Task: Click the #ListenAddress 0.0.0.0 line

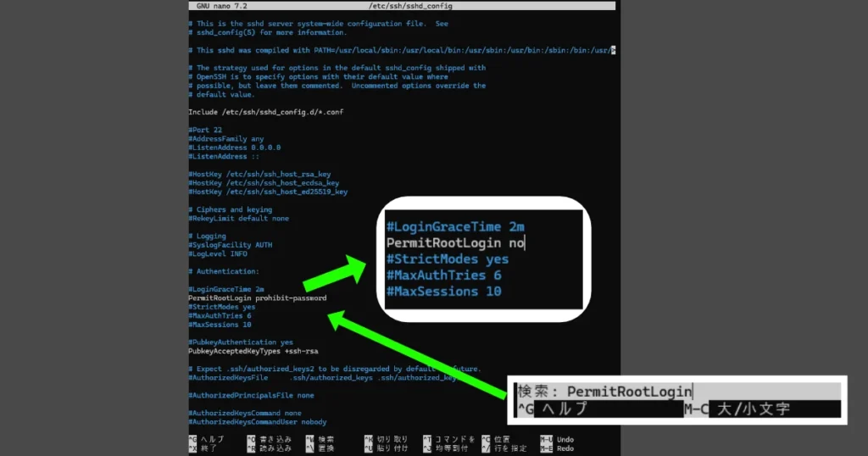Action: tap(234, 147)
